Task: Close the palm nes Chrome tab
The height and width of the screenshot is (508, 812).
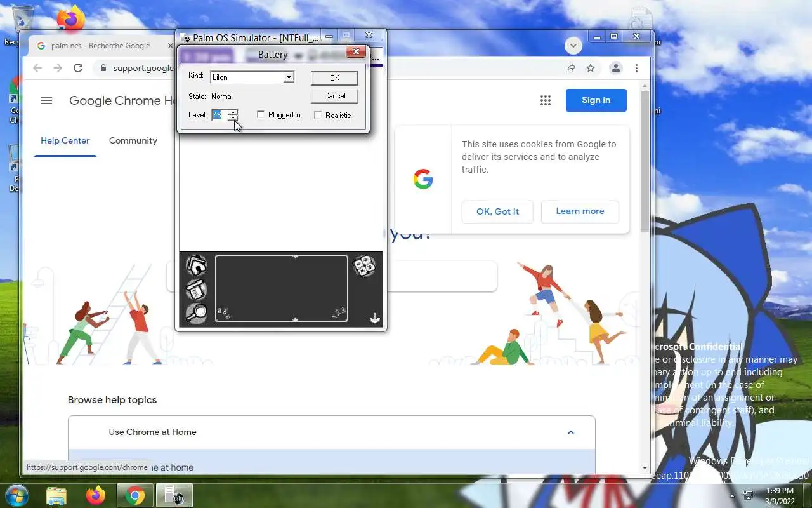Action: click(170, 46)
